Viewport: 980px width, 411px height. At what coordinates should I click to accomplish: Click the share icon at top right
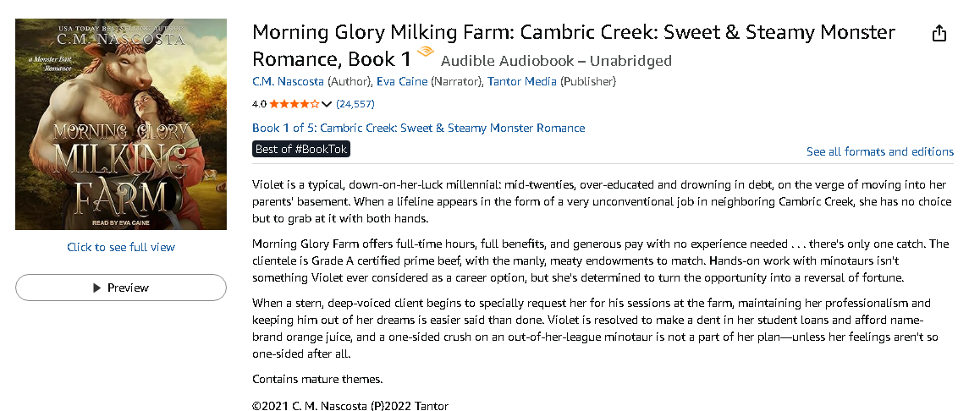(x=939, y=34)
